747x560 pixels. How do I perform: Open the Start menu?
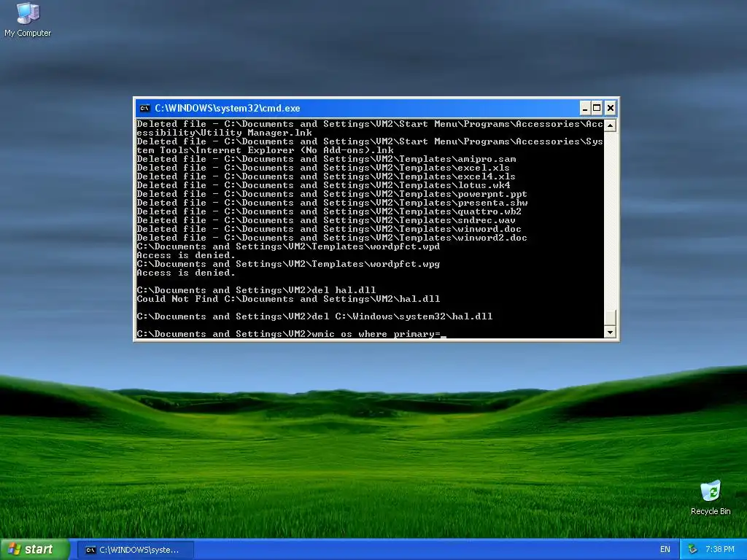tap(35, 550)
